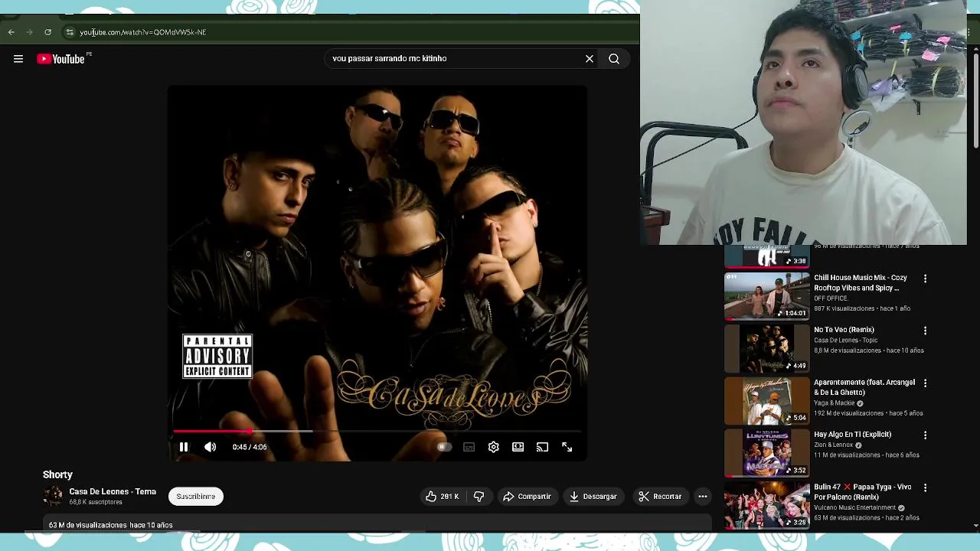Viewport: 980px width, 551px height.
Task: Open the three-dot more actions menu below the video
Action: pyautogui.click(x=703, y=497)
